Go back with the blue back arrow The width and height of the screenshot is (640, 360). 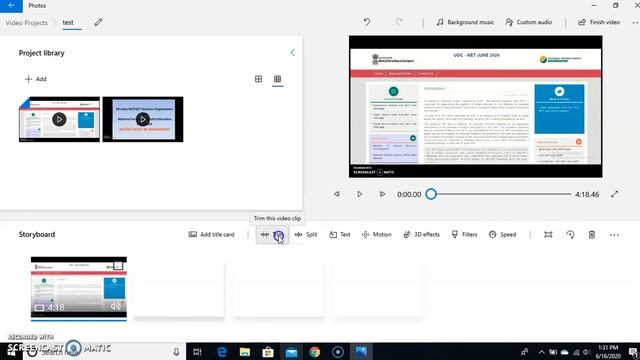pyautogui.click(x=11, y=6)
